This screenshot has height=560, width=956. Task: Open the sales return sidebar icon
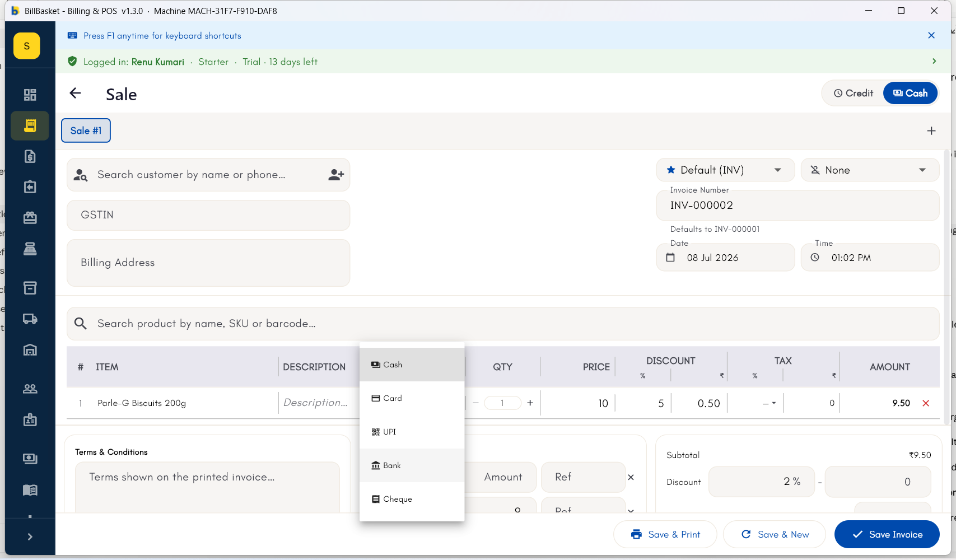tap(30, 186)
